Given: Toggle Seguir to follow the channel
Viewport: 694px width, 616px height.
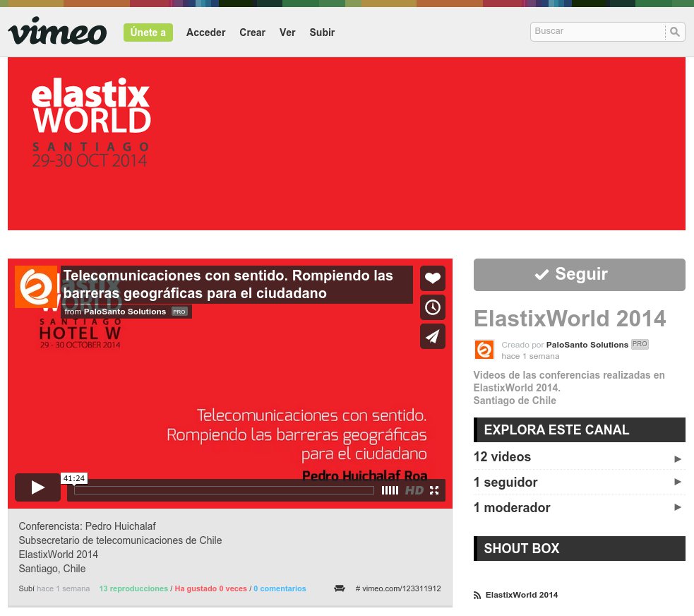Looking at the screenshot, I should click(579, 275).
